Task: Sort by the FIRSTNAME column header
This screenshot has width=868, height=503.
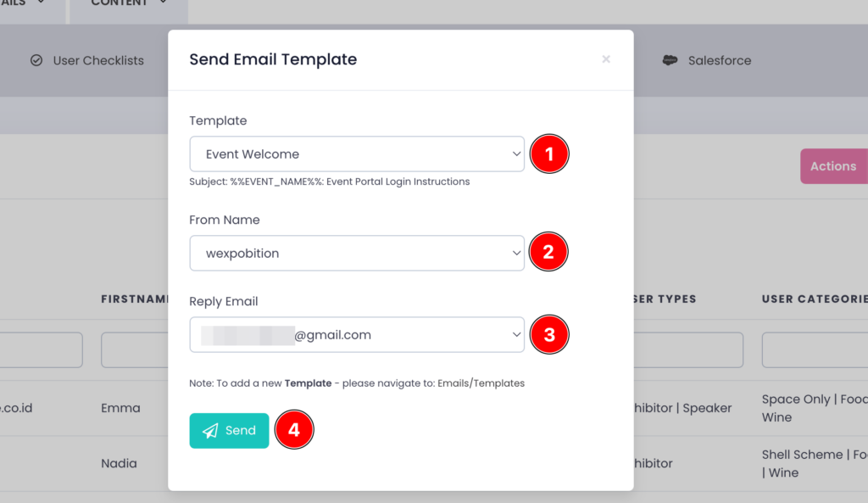Action: coord(136,299)
